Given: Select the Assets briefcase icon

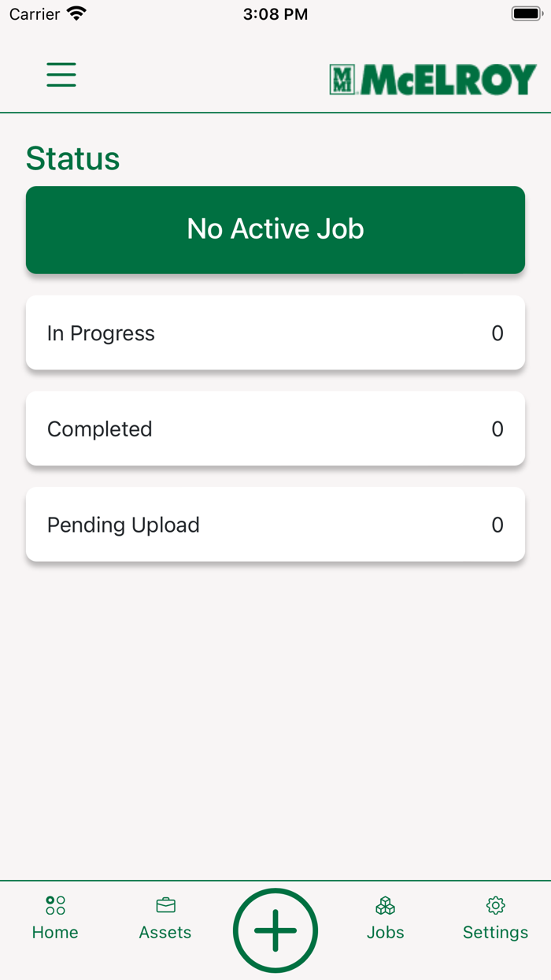Looking at the screenshot, I should coord(165,905).
